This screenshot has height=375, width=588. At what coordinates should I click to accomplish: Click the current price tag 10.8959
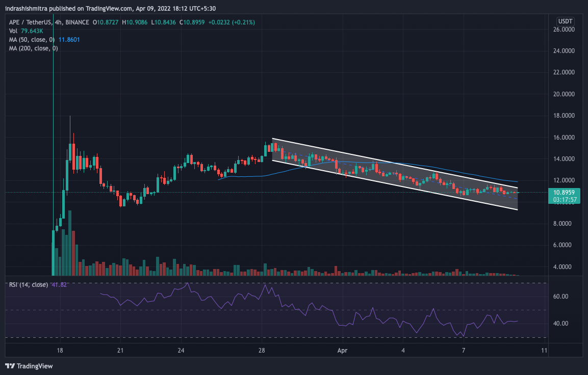click(x=566, y=193)
